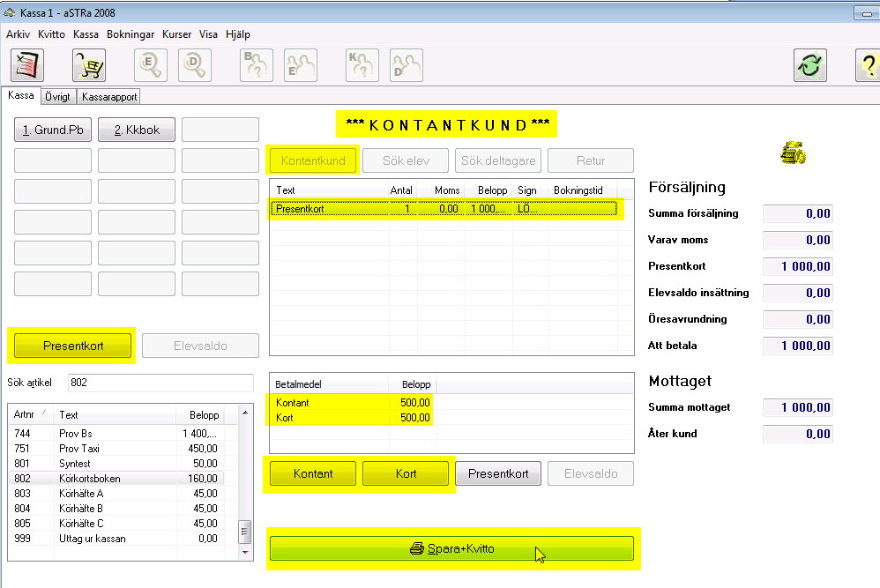Image resolution: width=880 pixels, height=588 pixels.
Task: Click the Betalmedel column header
Action: pos(330,384)
